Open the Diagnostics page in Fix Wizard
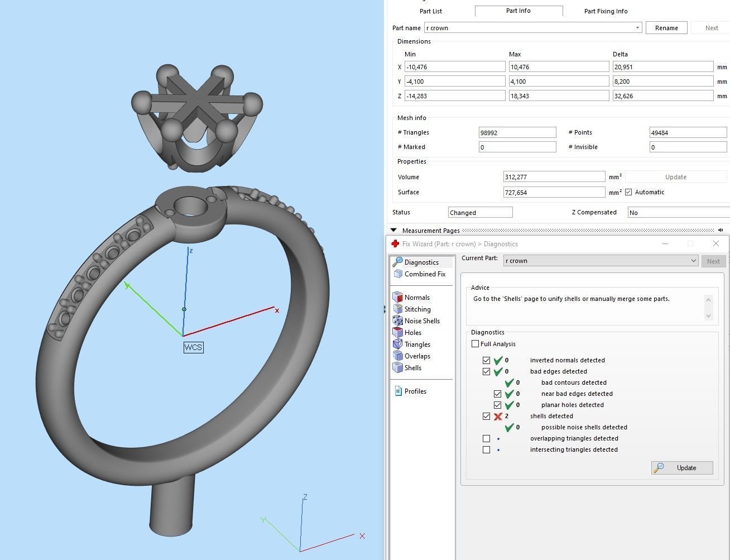The image size is (730, 560). [x=421, y=262]
